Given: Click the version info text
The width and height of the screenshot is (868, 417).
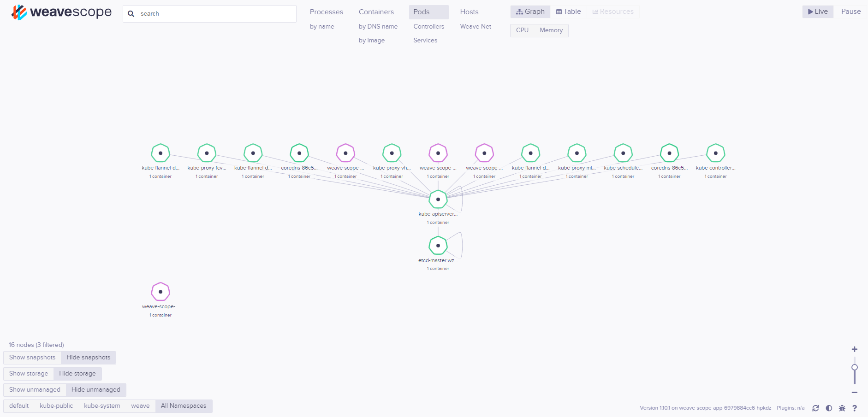Looking at the screenshot, I should (705, 408).
